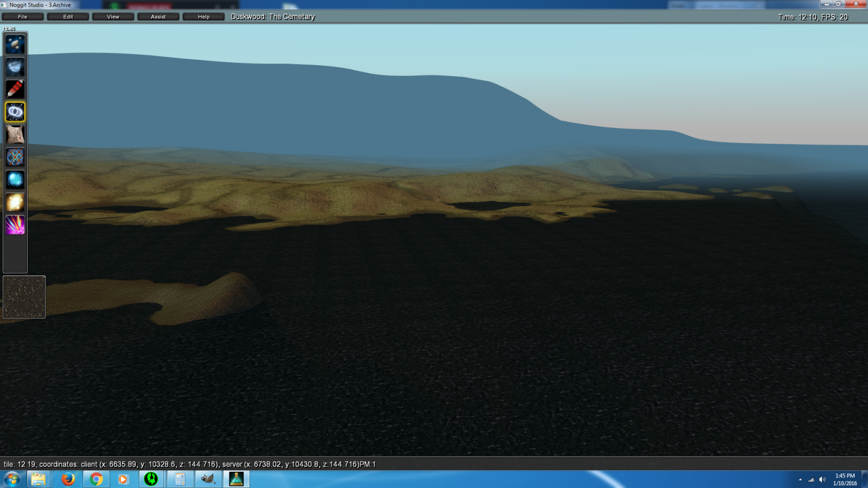
Task: Select the blue water orb tool
Action: click(15, 179)
